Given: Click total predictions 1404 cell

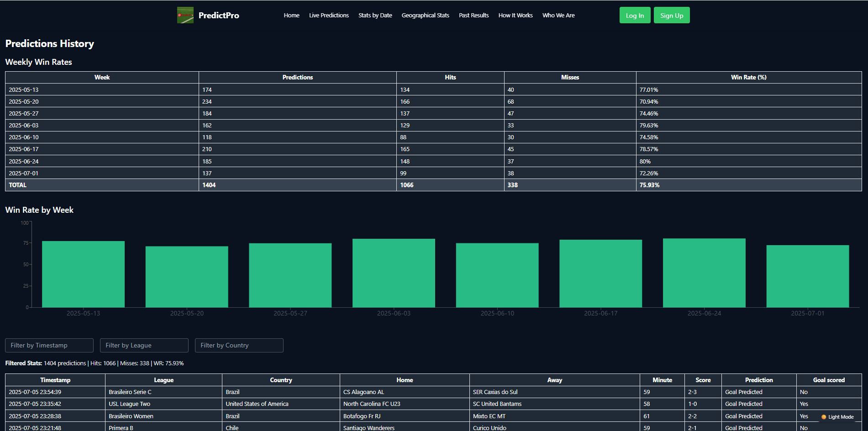Looking at the screenshot, I should point(298,185).
